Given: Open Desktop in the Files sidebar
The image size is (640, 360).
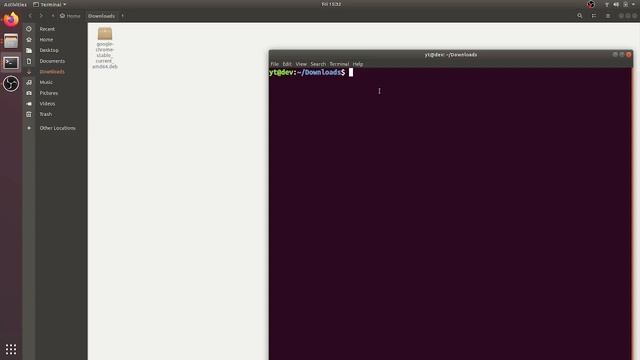Looking at the screenshot, I should click(55, 50).
